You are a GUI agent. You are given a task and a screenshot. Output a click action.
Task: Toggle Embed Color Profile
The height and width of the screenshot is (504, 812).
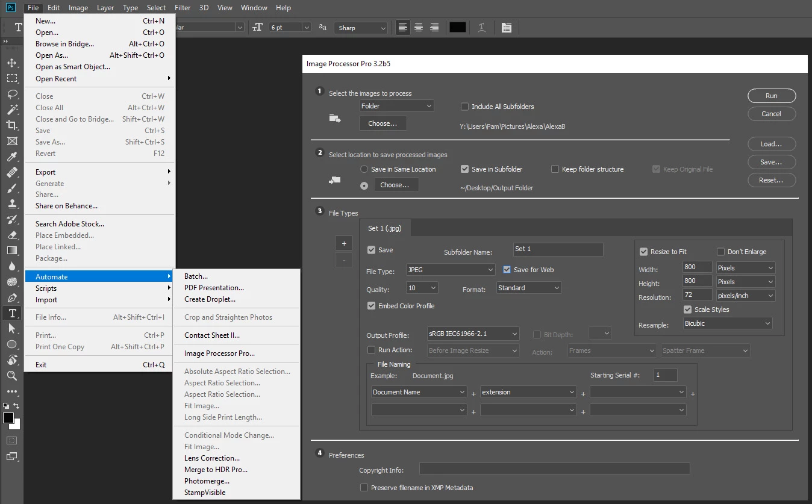coord(372,306)
